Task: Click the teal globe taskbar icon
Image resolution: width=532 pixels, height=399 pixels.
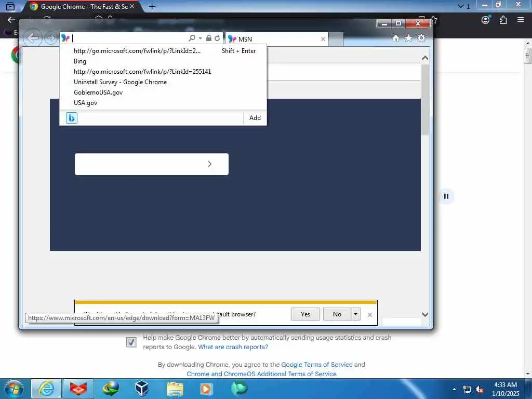Action: (240, 389)
